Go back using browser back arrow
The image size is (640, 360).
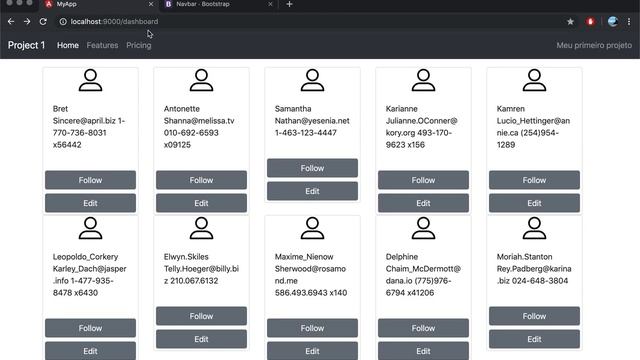11,21
